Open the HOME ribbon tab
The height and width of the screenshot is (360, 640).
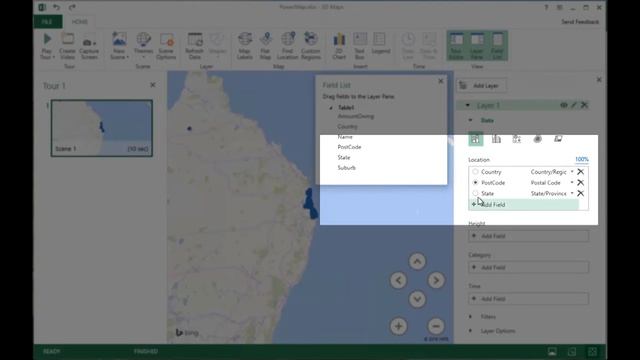click(80, 22)
